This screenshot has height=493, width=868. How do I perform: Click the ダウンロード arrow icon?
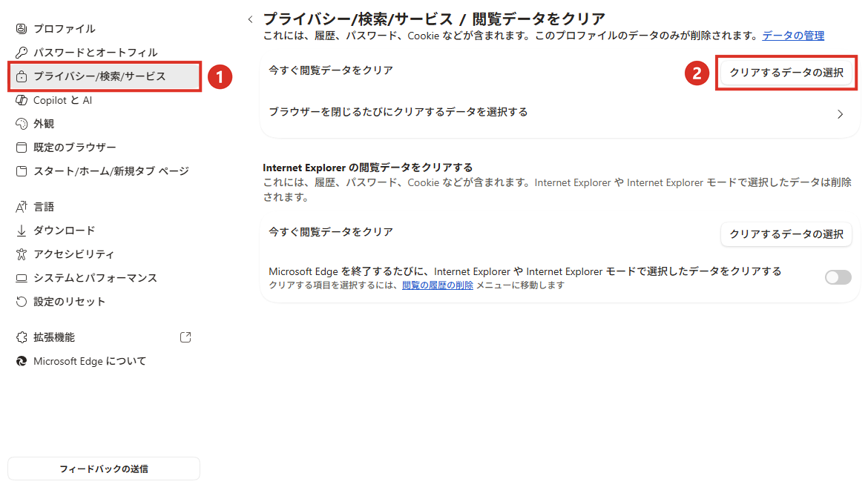22,231
